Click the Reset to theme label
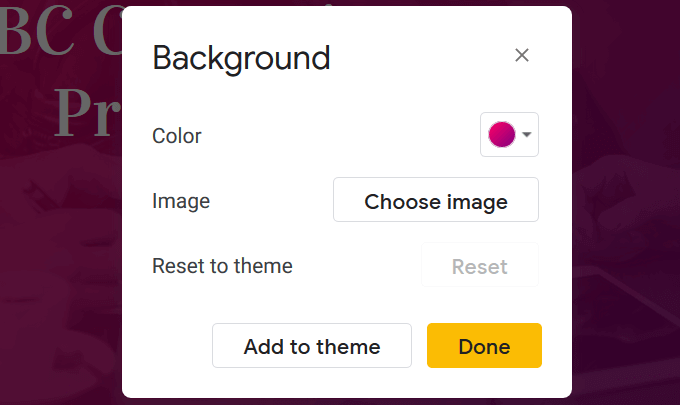This screenshot has width=680, height=405. coord(222,266)
